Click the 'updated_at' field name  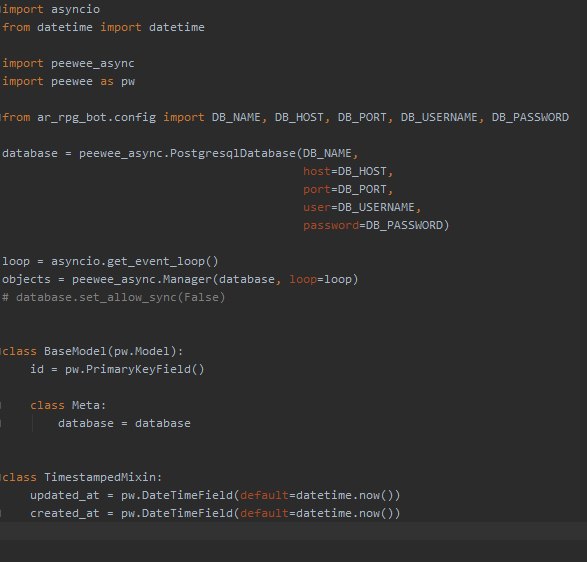click(x=65, y=495)
